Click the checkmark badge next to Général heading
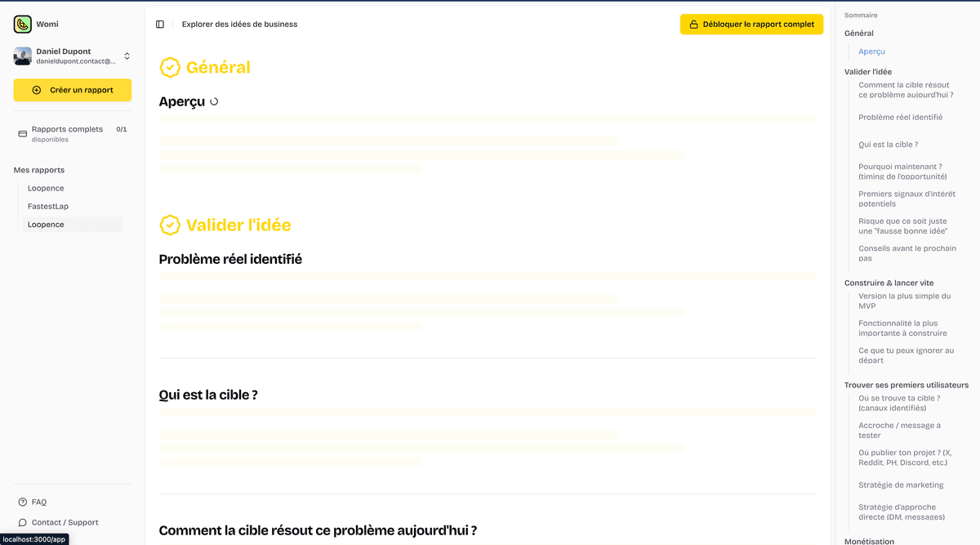Image resolution: width=980 pixels, height=545 pixels. point(169,68)
